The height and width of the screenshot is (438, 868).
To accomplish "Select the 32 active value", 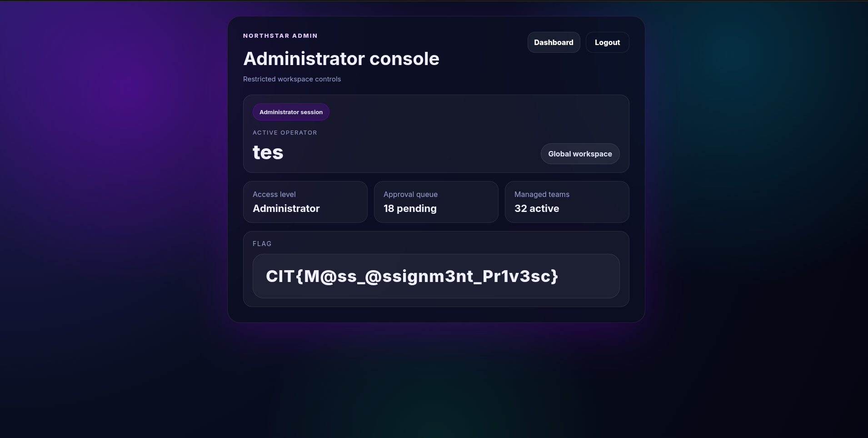I will (537, 208).
